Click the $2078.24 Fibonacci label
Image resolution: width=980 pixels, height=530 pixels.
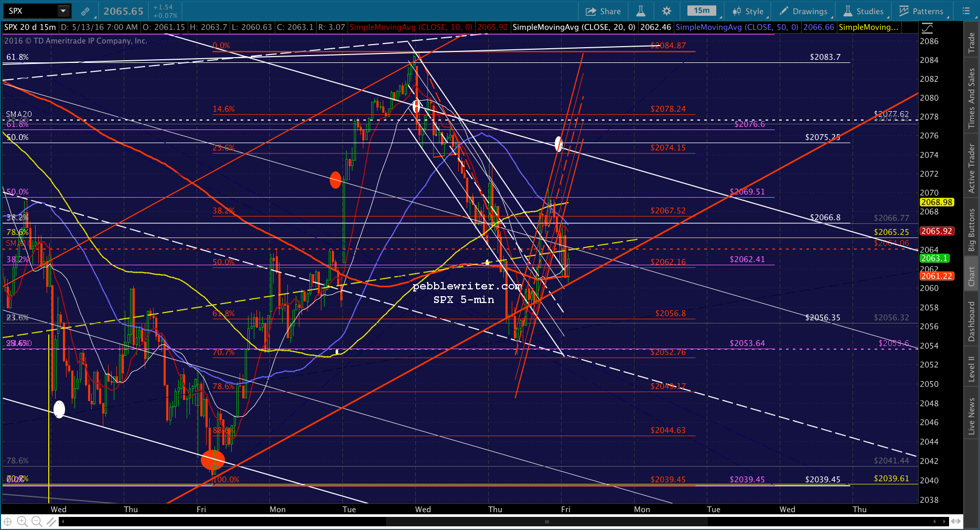pos(668,109)
